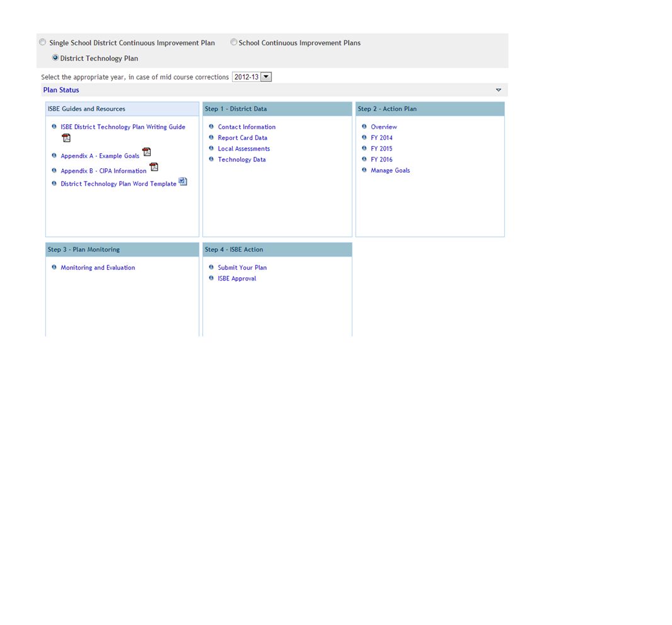Open PDF icon under ISBE Writing Guide
672x625 pixels.
click(66, 138)
